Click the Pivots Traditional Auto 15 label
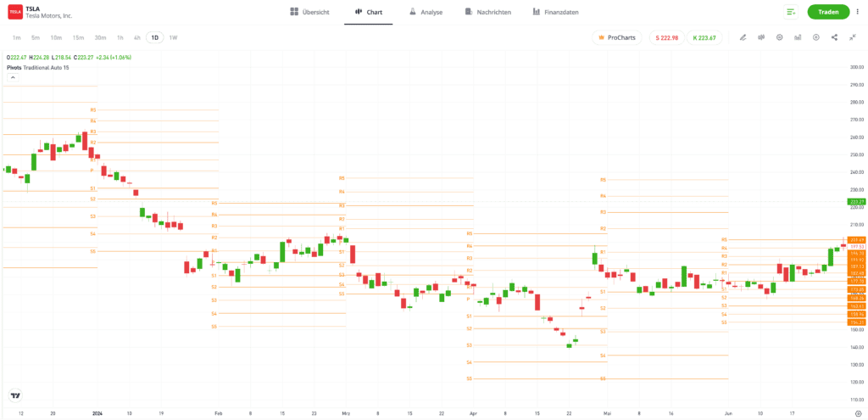Screen dimensions: 868x420 (39, 67)
